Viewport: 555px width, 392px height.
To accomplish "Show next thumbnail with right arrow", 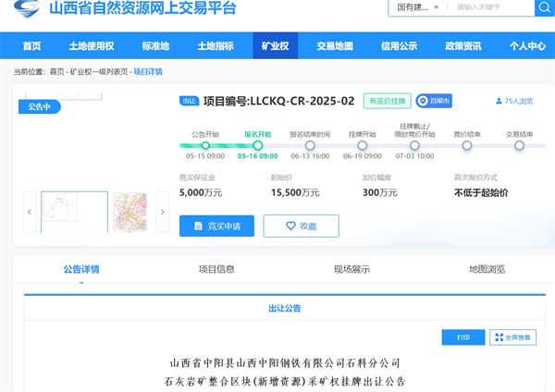I will point(163,212).
